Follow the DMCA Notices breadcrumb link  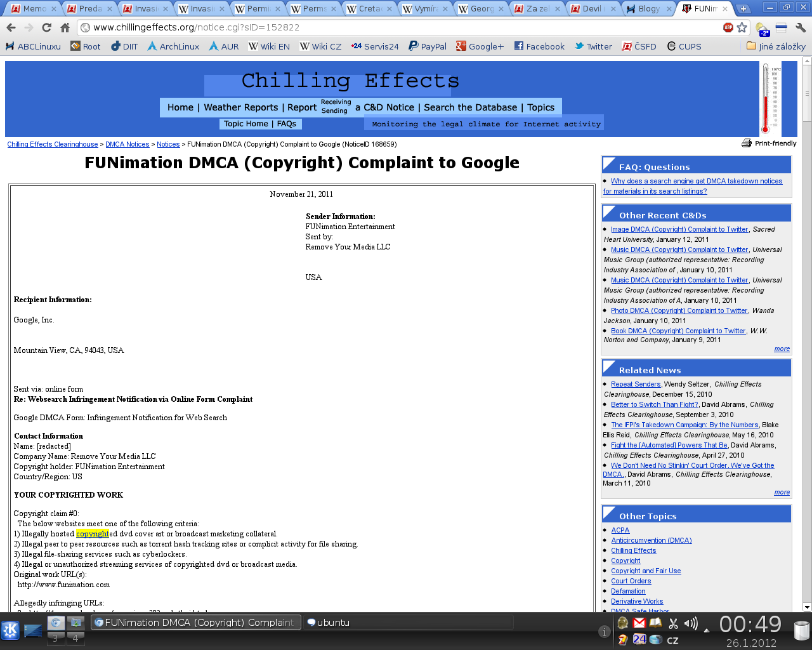click(x=127, y=144)
